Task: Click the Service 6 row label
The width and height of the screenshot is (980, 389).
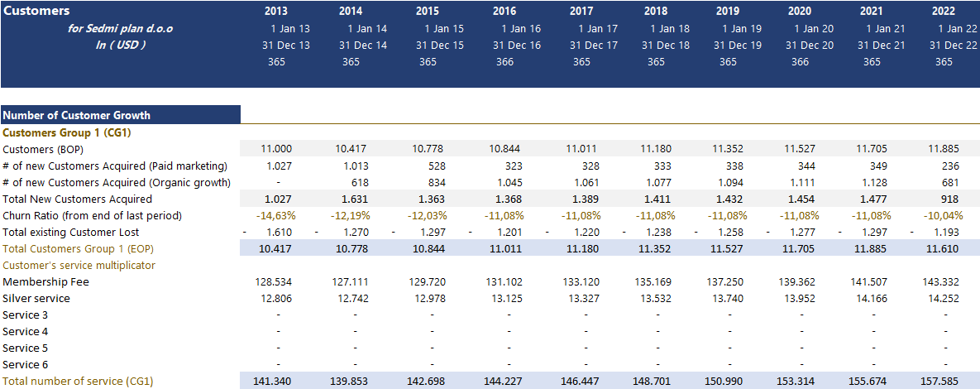Action: 26,364
